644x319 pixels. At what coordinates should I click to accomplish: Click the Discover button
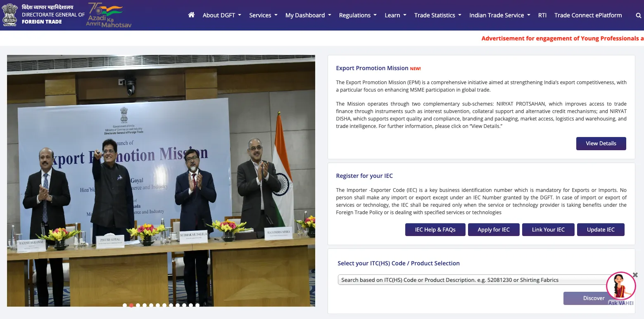pyautogui.click(x=594, y=298)
